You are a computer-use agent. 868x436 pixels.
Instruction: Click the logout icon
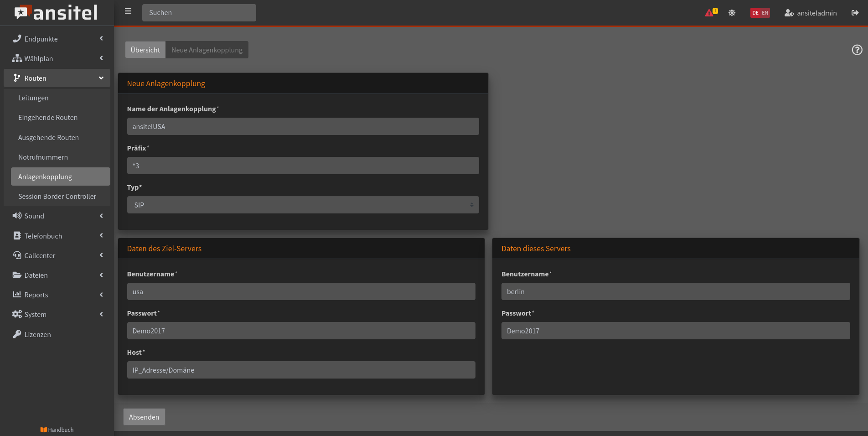(x=855, y=13)
